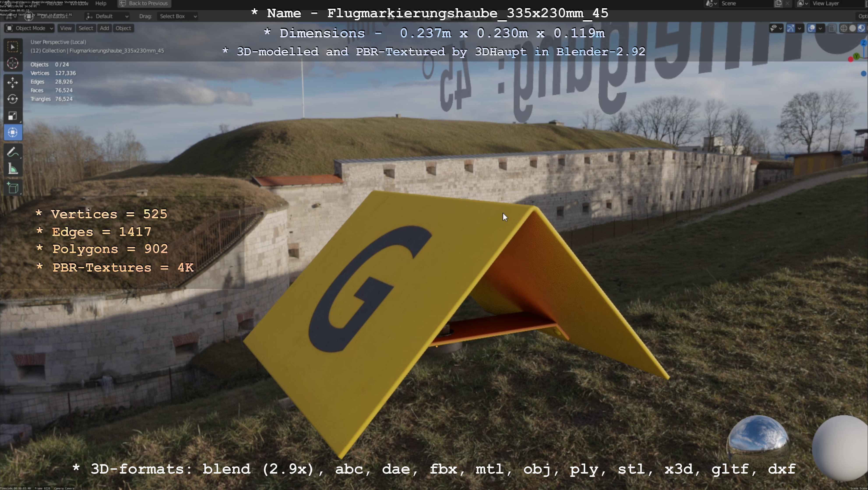Click the New Scene copy icon
Screen dimensions: 868x490
[x=778, y=3]
